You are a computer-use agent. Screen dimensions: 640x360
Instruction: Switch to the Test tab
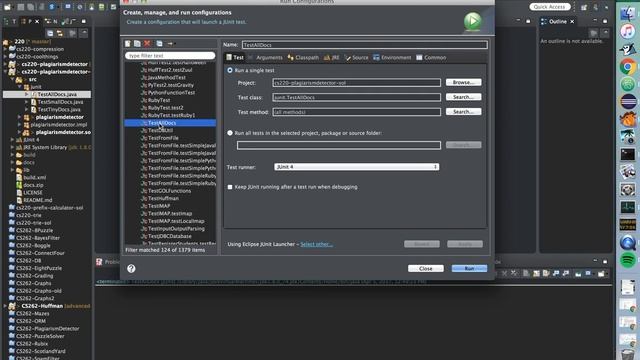click(235, 58)
